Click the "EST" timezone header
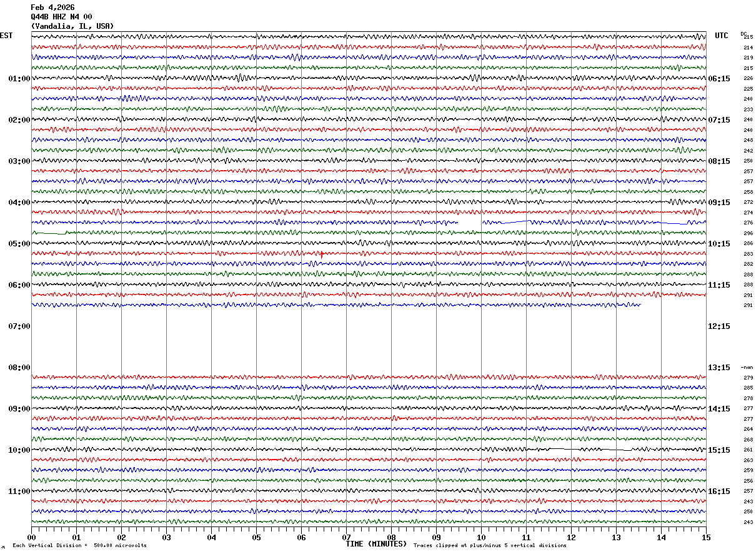This screenshot has height=554, width=756. pos(6,36)
